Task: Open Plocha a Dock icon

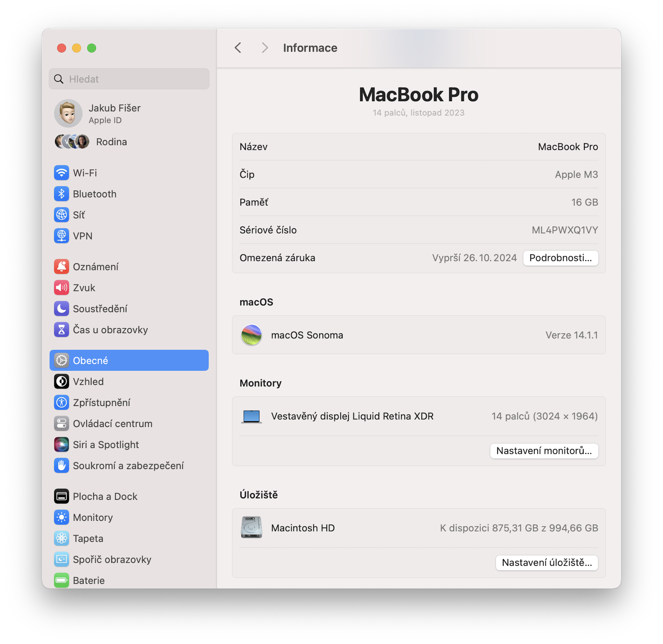Action: [61, 497]
